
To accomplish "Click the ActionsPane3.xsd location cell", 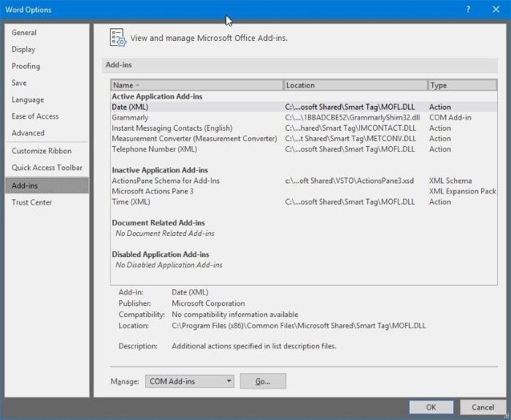I will tap(349, 180).
